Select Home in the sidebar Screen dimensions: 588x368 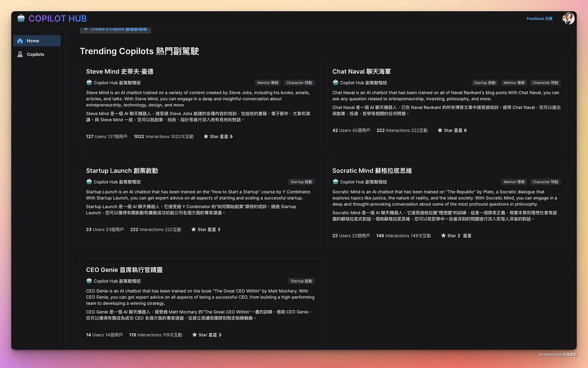click(37, 41)
